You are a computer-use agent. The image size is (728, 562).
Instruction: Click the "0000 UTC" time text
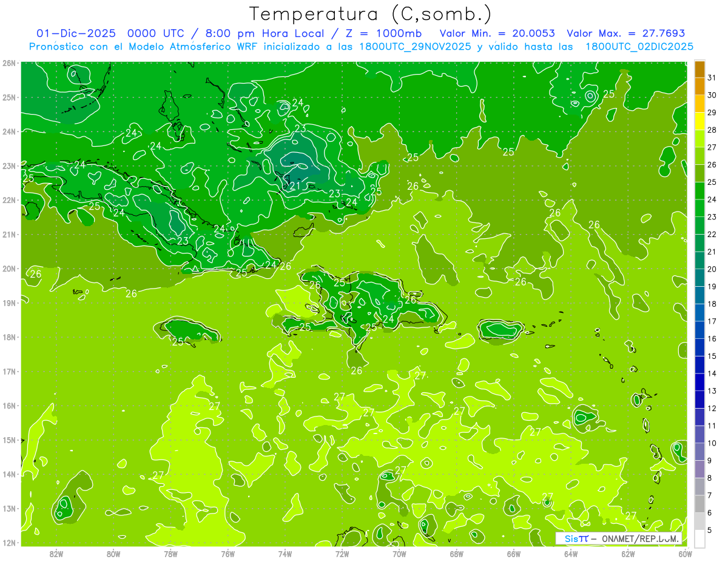tap(156, 33)
